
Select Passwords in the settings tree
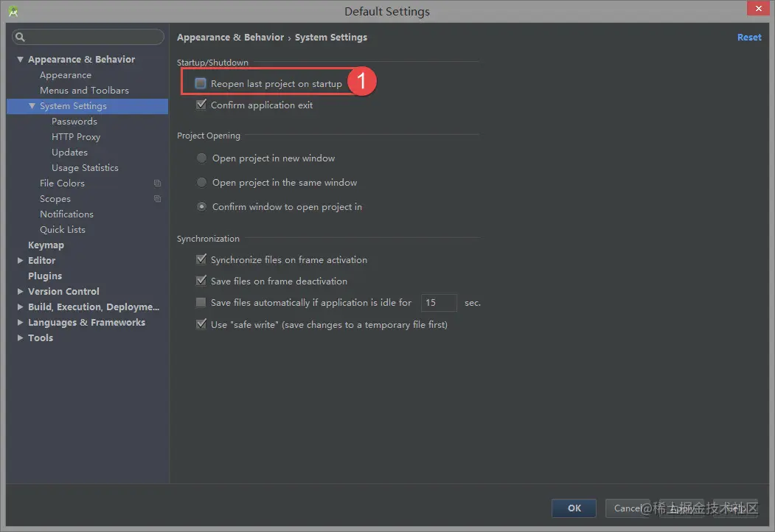pyautogui.click(x=74, y=122)
